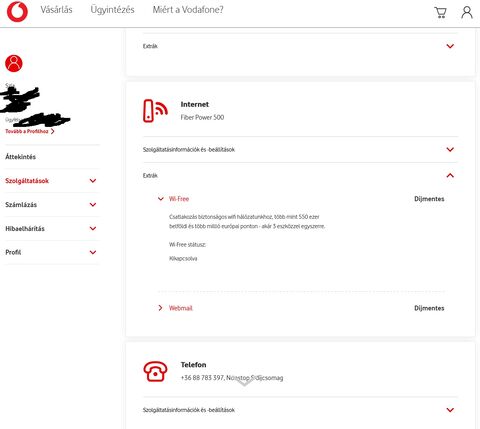
Task: Open the shopping cart
Action: pyautogui.click(x=440, y=12)
